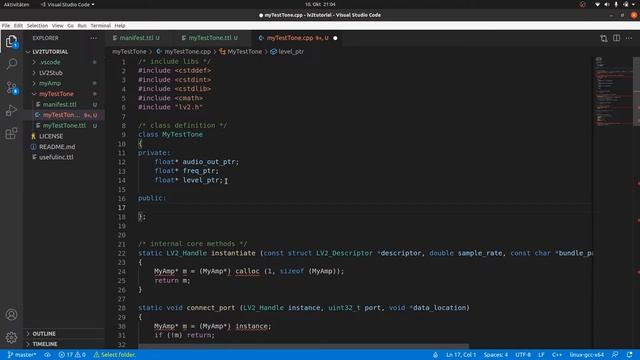Open the Explorer view in activity bar
The height and width of the screenshot is (360, 640).
point(11,42)
